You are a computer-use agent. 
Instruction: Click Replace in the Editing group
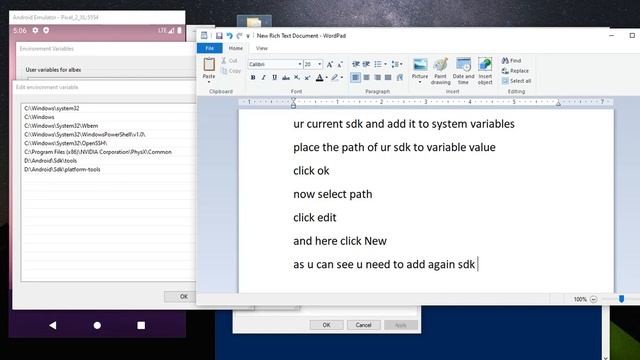[x=515, y=71]
